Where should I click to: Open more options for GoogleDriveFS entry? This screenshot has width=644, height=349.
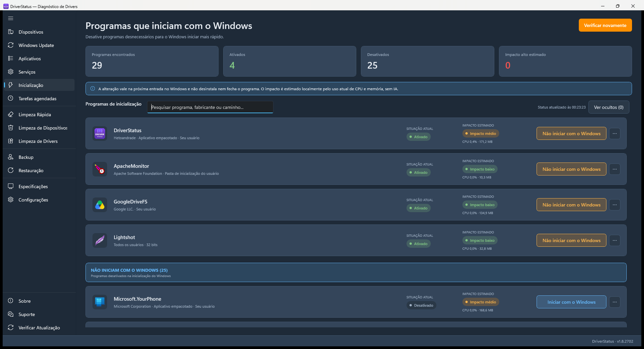[615, 205]
